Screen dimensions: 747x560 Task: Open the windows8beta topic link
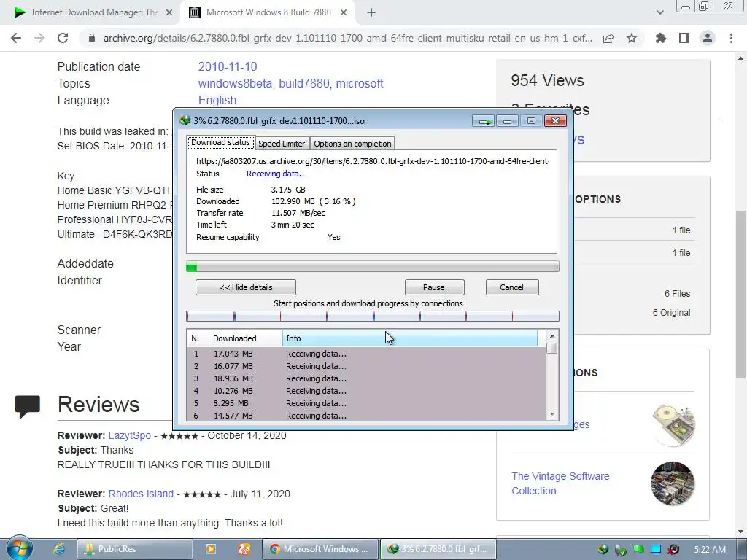tap(236, 83)
